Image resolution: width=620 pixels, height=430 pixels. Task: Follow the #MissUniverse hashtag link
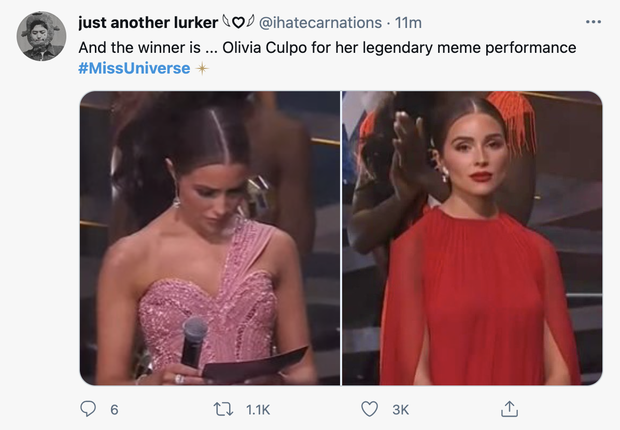[134, 68]
